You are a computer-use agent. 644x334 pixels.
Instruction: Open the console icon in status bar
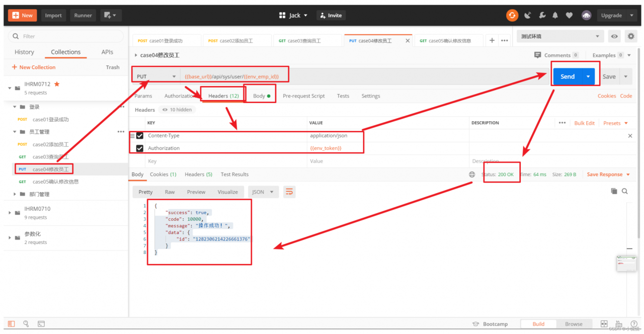tap(41, 324)
